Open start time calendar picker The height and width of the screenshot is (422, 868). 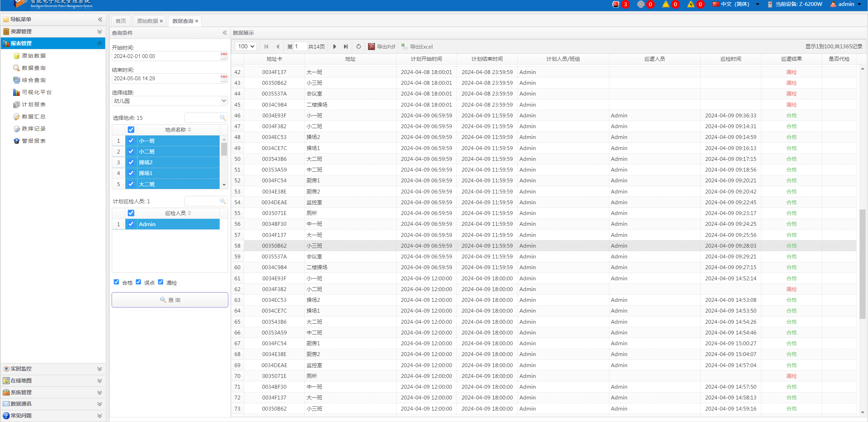point(224,56)
